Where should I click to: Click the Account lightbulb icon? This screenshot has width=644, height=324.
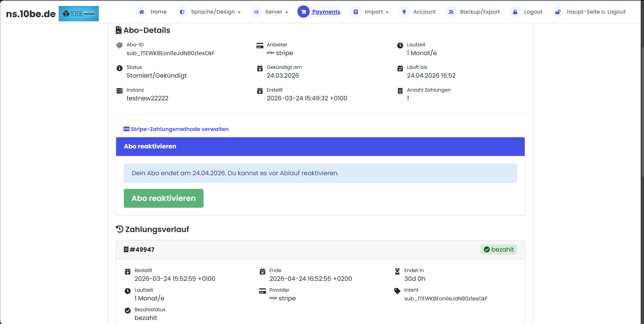coord(404,12)
